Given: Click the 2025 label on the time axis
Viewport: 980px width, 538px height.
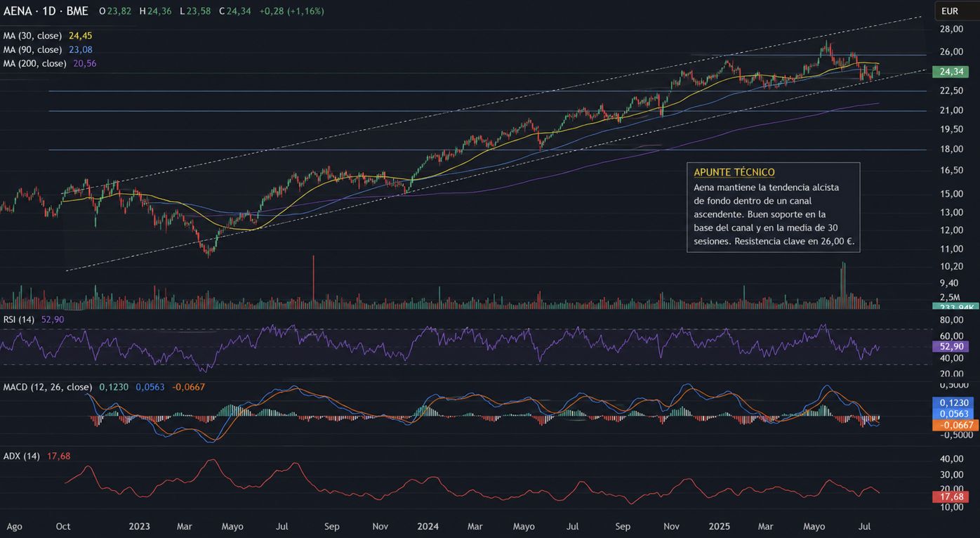Looking at the screenshot, I should [720, 527].
